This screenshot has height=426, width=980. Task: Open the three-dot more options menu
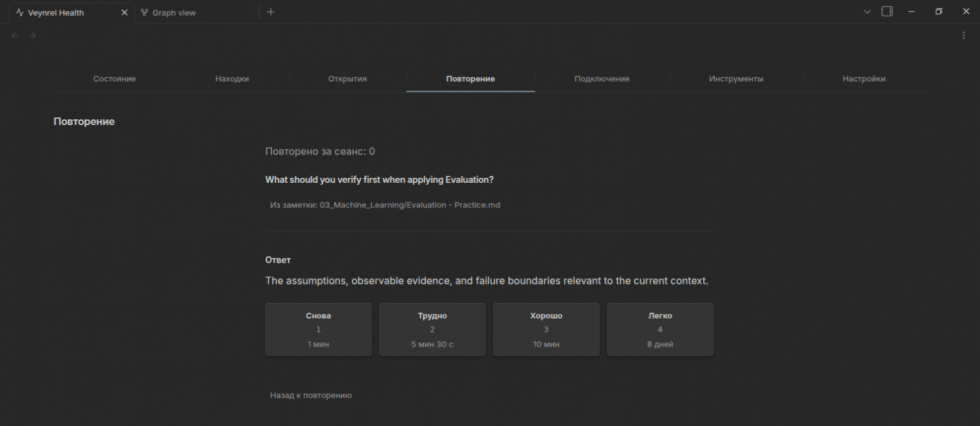(964, 36)
